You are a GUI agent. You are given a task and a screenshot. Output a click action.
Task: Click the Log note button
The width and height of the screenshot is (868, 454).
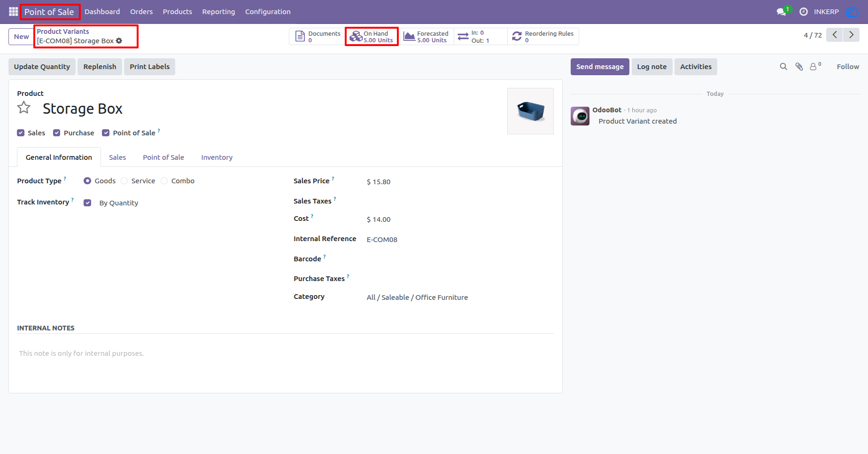click(652, 67)
